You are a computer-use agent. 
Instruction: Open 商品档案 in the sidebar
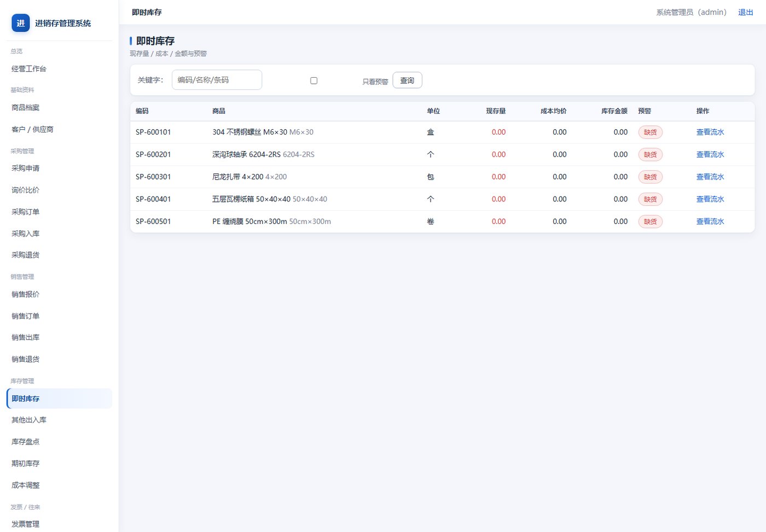[x=59, y=108]
